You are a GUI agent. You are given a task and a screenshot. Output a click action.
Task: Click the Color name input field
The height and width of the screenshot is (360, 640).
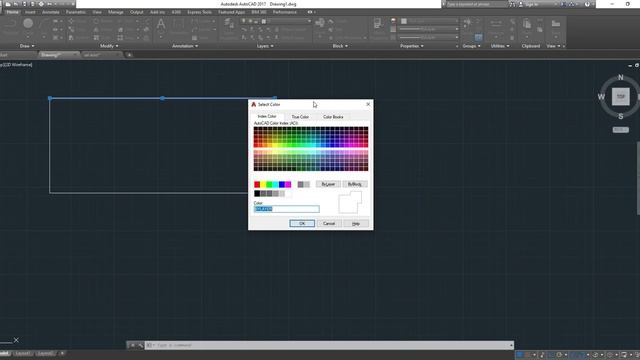tap(287, 209)
